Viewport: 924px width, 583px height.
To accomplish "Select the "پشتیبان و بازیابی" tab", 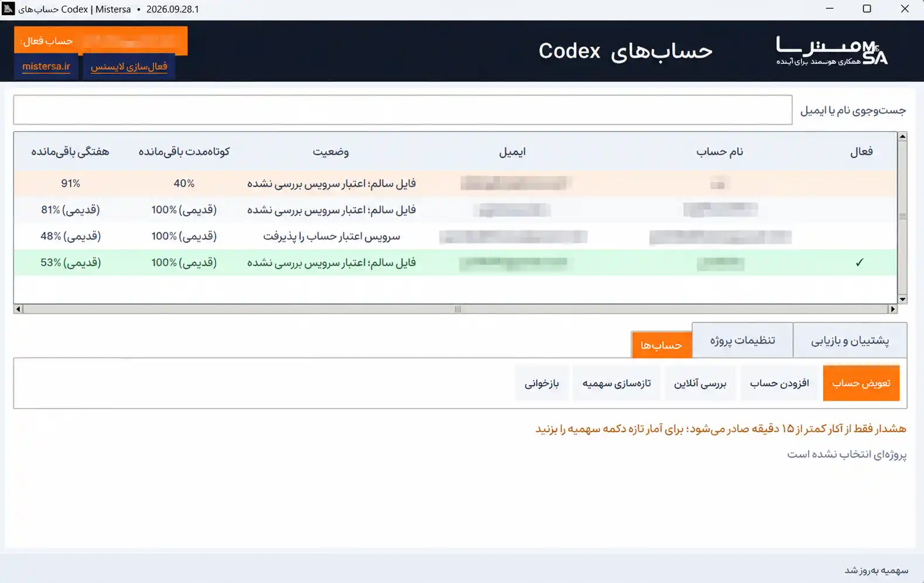I will [x=850, y=340].
